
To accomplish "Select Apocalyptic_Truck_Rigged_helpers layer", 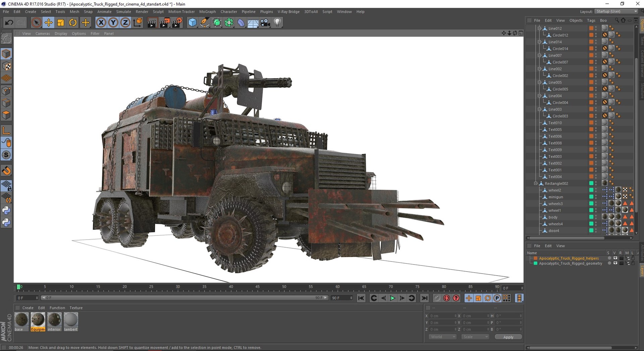I will [x=569, y=258].
